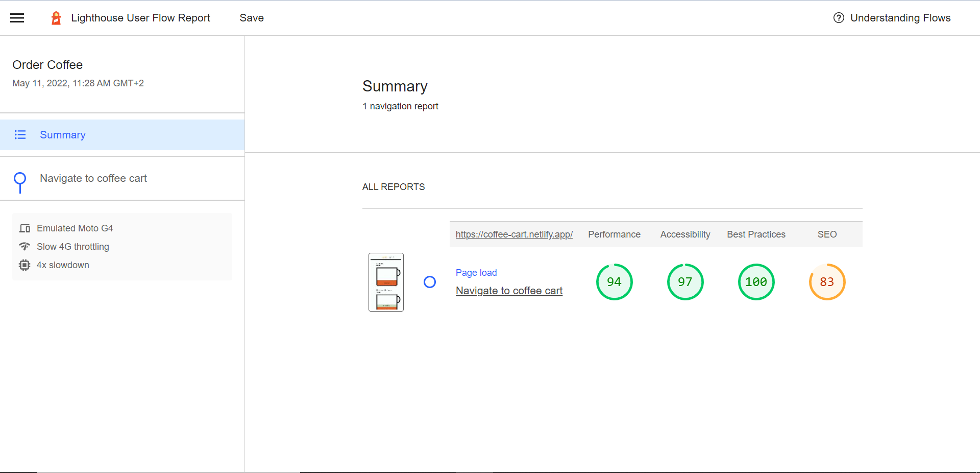Click the 1 navigation report text
This screenshot has width=980, height=473.
(401, 106)
